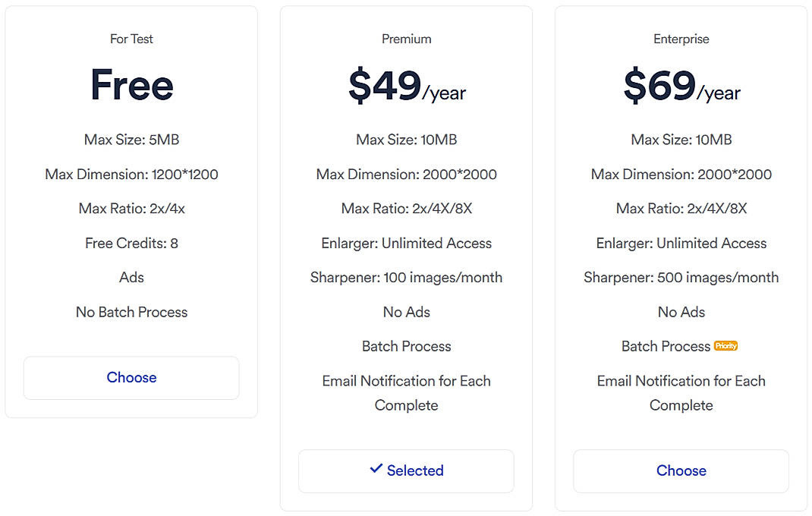The height and width of the screenshot is (516, 812).
Task: Click the Ads feature on Free plan
Action: [x=131, y=277]
